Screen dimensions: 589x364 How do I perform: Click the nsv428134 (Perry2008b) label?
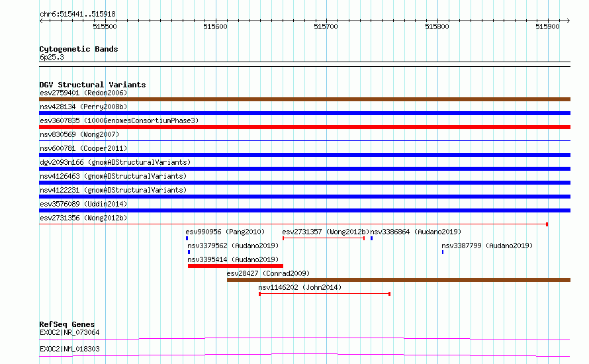(83, 107)
